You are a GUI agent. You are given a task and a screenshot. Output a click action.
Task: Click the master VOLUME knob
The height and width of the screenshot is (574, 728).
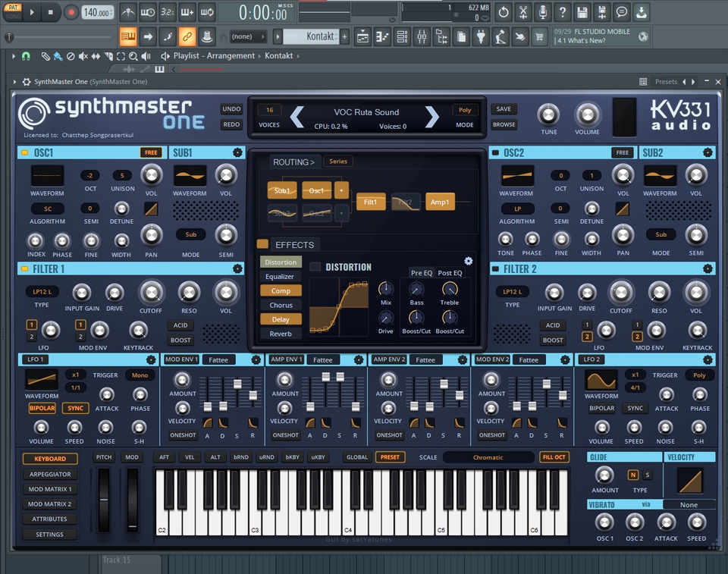pyautogui.click(x=587, y=114)
